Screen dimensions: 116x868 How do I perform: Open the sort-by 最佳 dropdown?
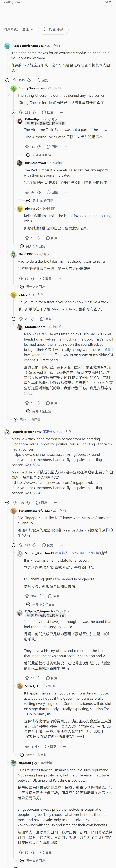tap(28, 29)
